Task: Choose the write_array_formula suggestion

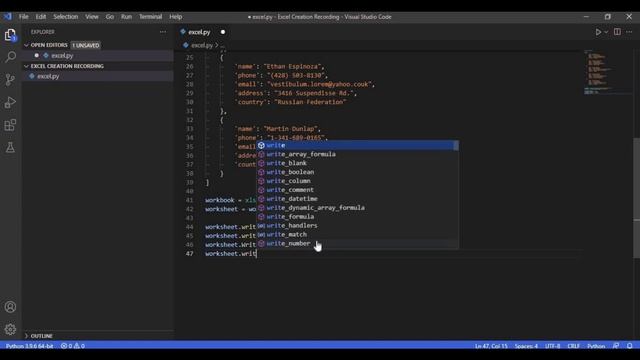Action: pyautogui.click(x=355, y=154)
